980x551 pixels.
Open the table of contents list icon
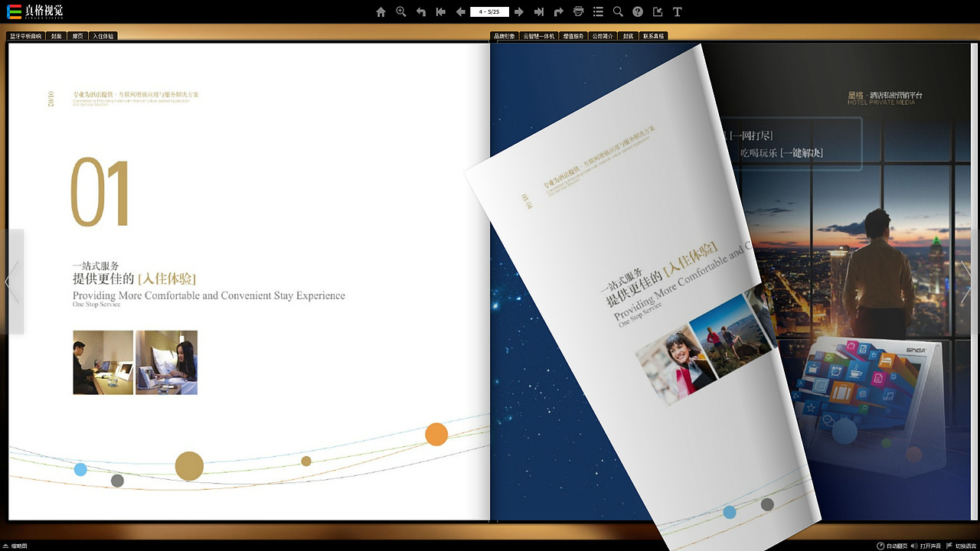point(598,11)
